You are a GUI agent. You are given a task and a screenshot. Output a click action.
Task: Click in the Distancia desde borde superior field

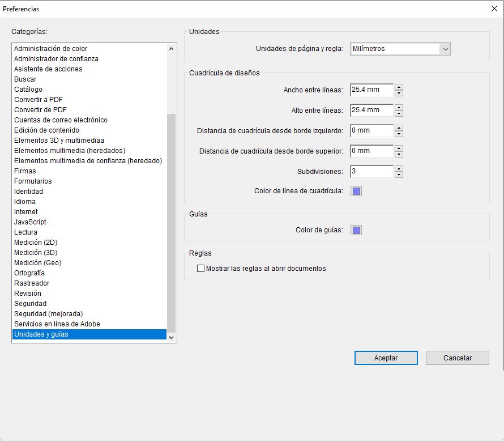[x=371, y=151]
